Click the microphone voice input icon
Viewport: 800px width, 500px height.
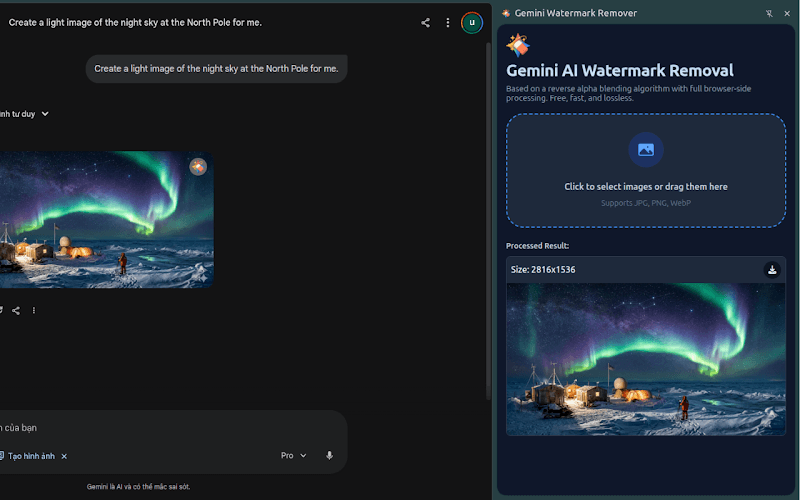tap(329, 455)
